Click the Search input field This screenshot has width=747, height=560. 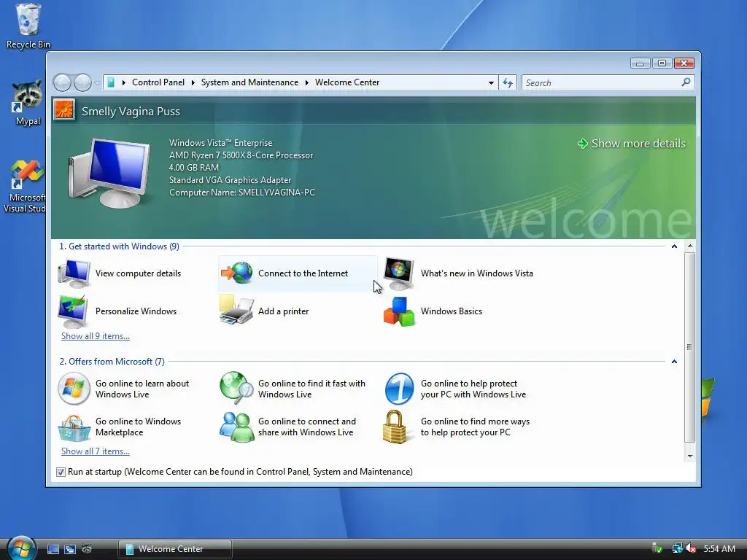click(601, 83)
